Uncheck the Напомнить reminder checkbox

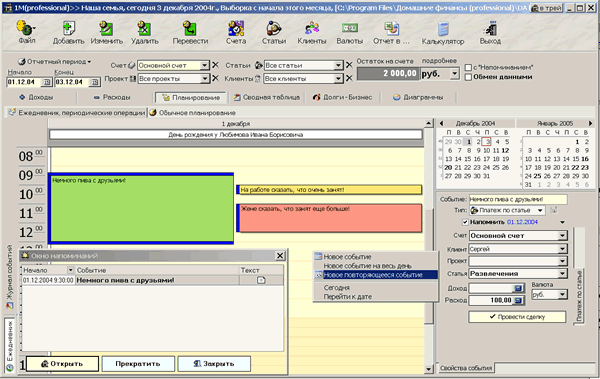click(465, 222)
